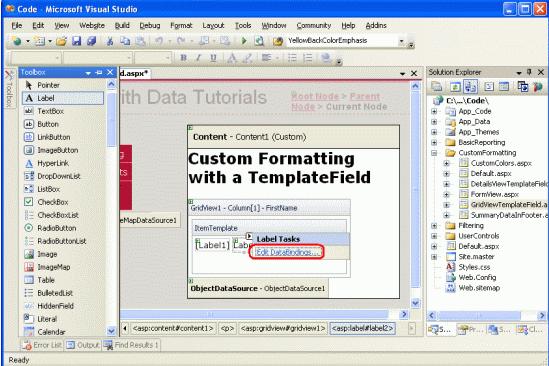Viewport: 549px width, 366px height.
Task: Select the RadioButtonList control in Toolbox
Action: 63,241
